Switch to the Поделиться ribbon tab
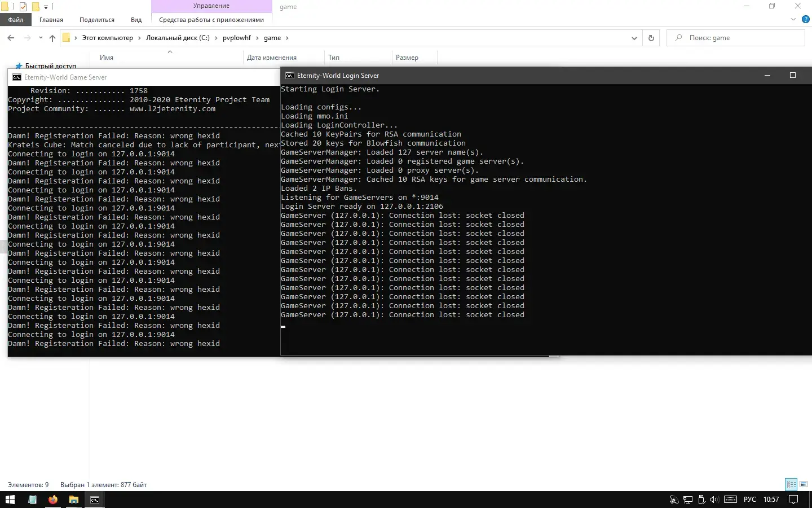 pos(97,20)
